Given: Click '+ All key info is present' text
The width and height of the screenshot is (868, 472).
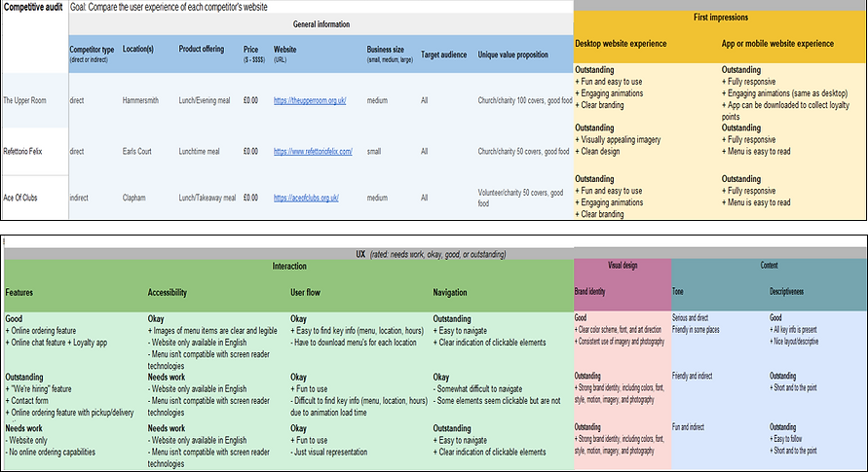Looking at the screenshot, I should [x=793, y=330].
